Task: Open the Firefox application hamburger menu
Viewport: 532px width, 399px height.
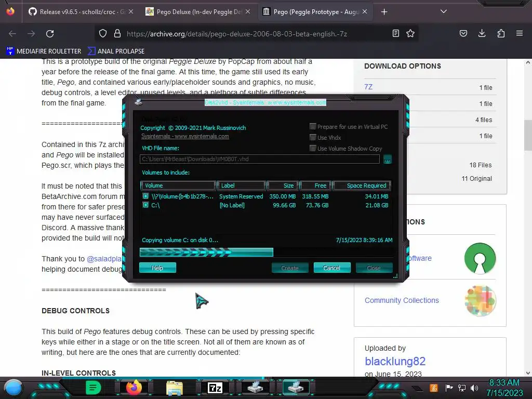Action: pos(520,33)
